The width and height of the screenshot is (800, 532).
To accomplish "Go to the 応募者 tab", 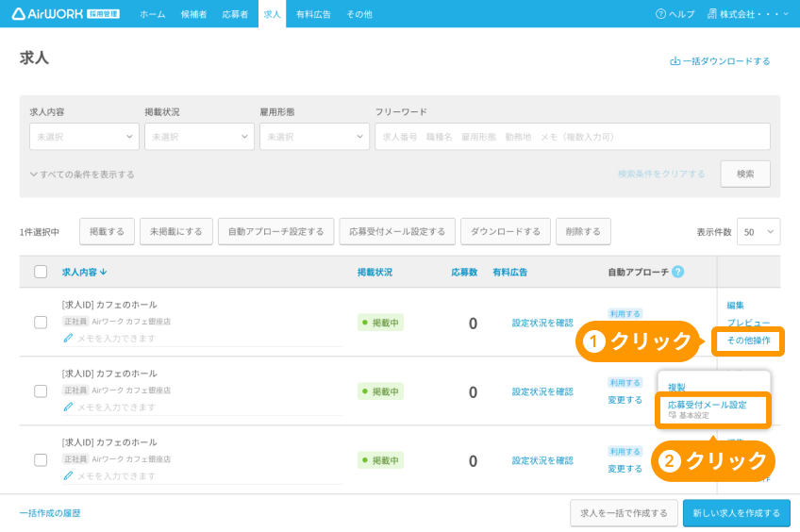I will tap(235, 14).
